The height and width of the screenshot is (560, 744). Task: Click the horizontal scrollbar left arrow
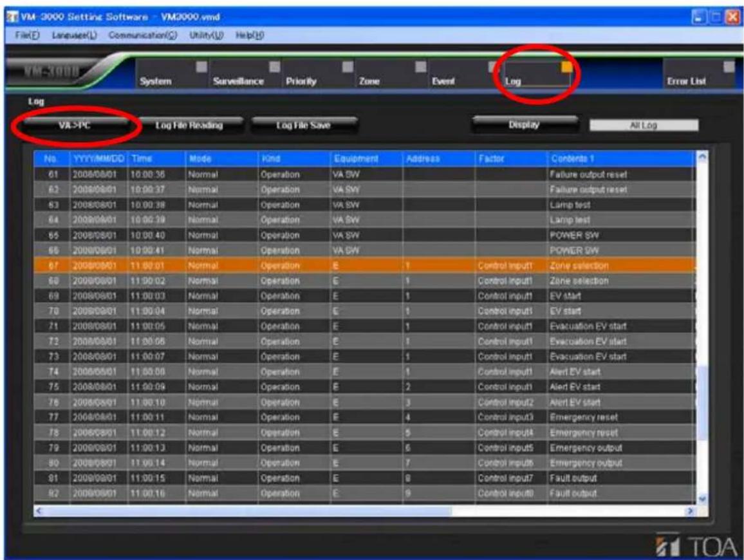(x=39, y=511)
